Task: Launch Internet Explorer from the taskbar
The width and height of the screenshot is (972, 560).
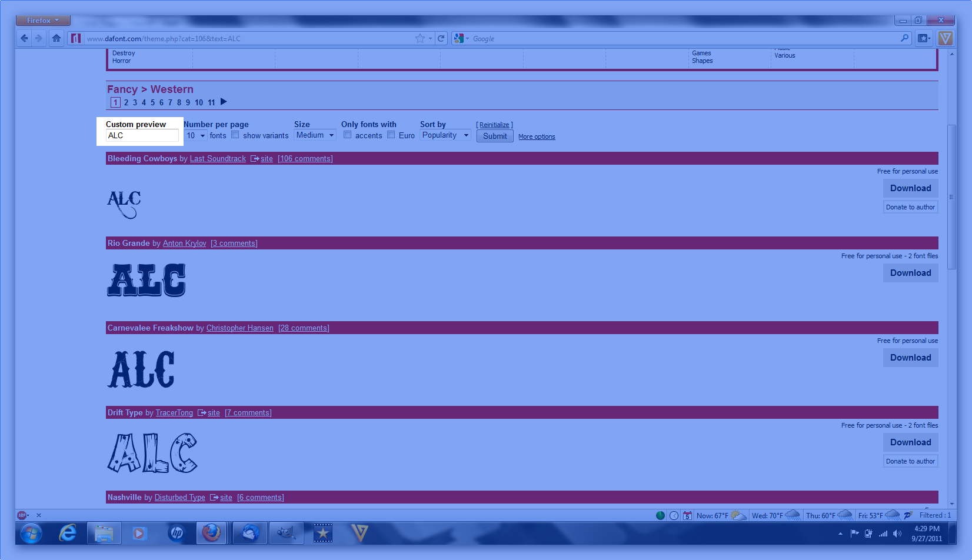Action: point(68,534)
